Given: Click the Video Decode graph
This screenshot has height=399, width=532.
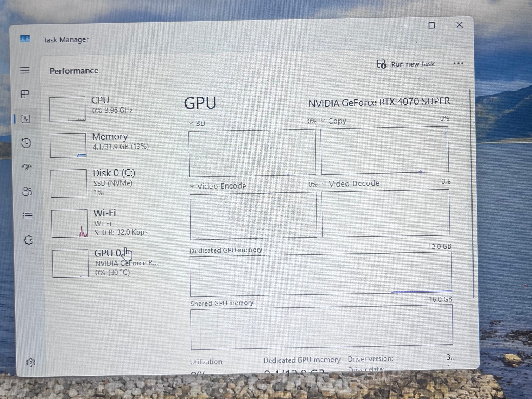Looking at the screenshot, I should (x=386, y=213).
